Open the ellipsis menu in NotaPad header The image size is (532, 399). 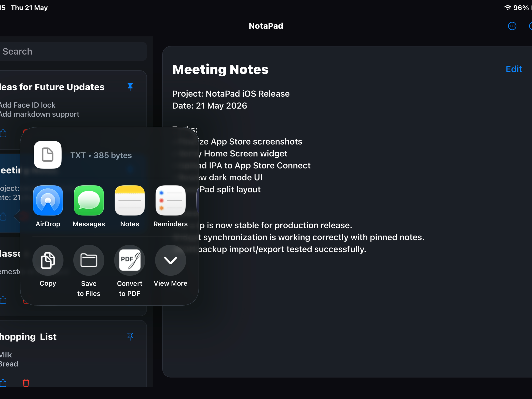point(512,26)
